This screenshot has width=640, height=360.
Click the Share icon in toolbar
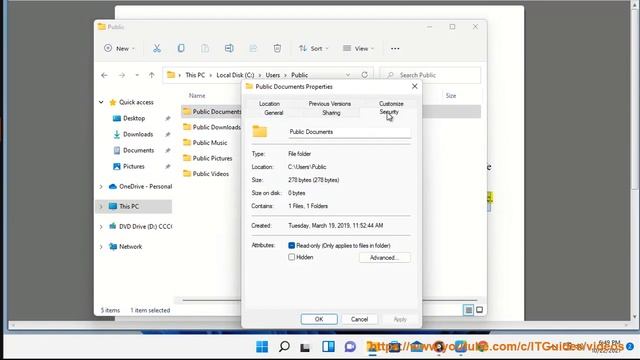click(253, 49)
